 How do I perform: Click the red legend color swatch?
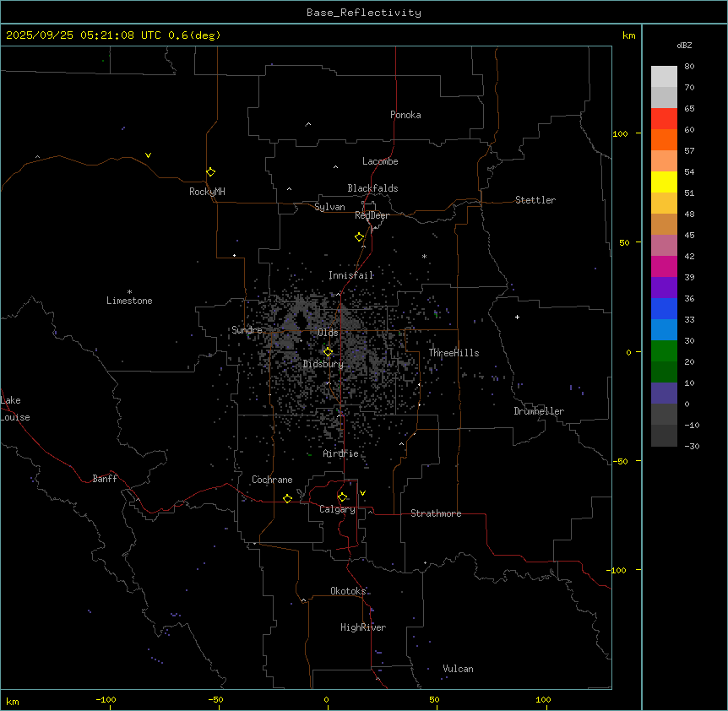click(664, 118)
